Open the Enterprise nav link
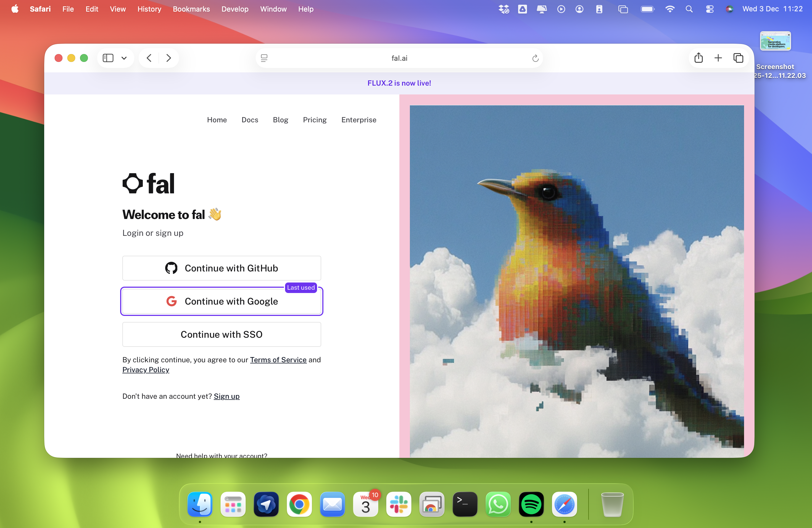812x528 pixels. (359, 120)
